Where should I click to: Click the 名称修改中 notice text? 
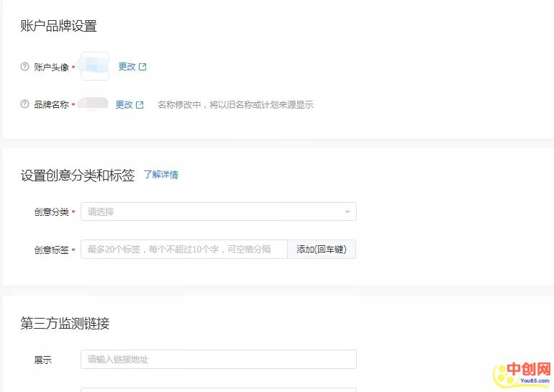tap(235, 104)
